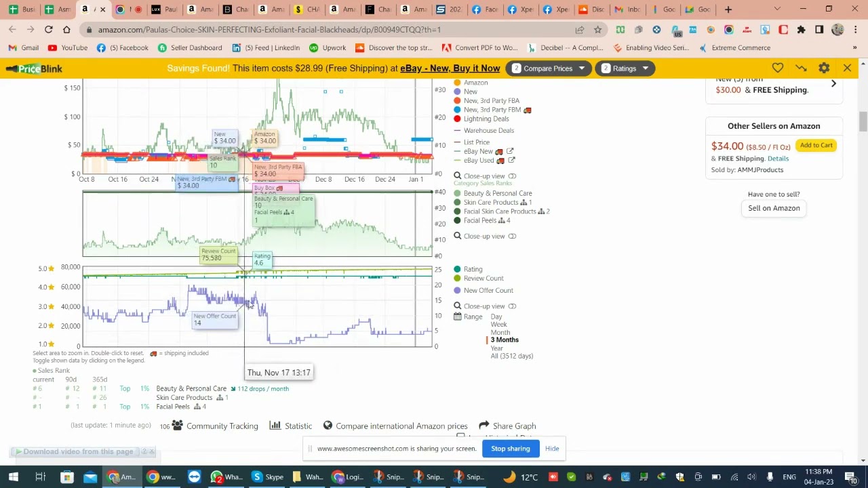Open Windows Task View
This screenshot has height=488, width=868.
(x=40, y=477)
